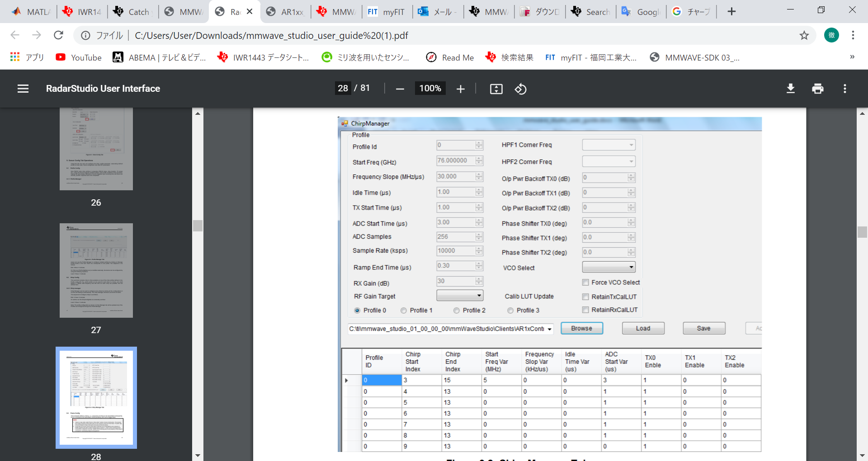Select Profile 0 radio button
This screenshot has height=461, width=868.
click(357, 310)
